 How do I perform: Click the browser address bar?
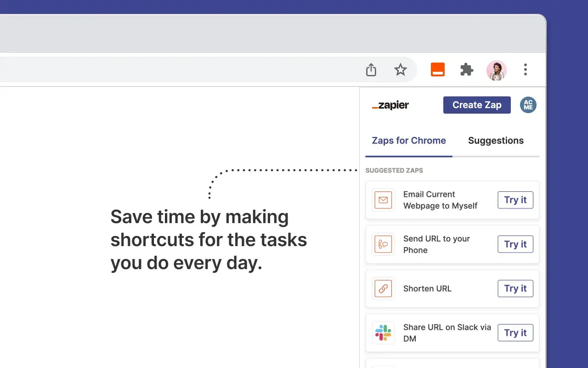pos(184,70)
